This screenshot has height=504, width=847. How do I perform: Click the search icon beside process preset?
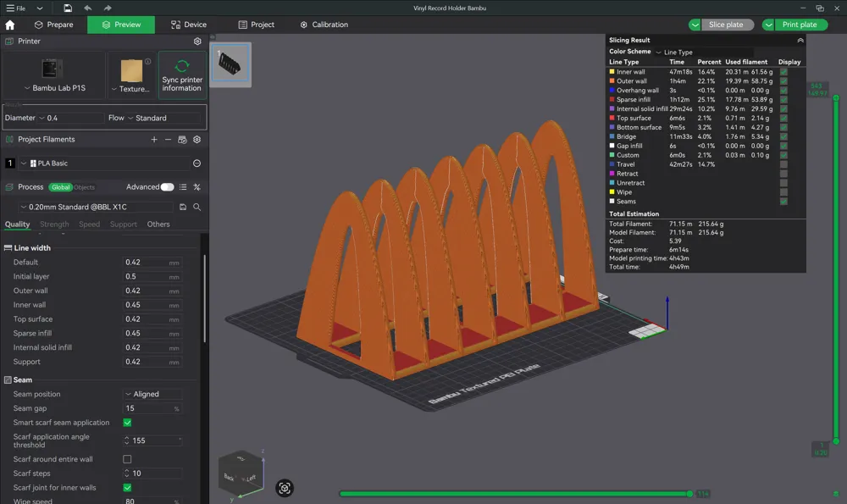(197, 207)
